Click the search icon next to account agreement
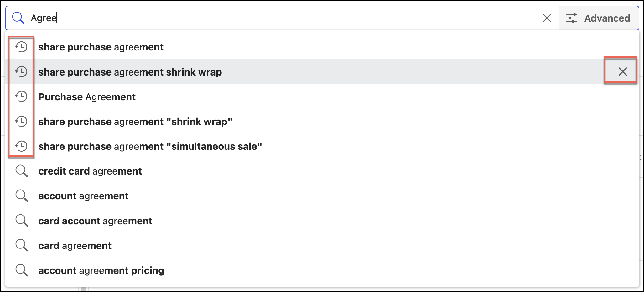644x292 pixels. tap(21, 196)
